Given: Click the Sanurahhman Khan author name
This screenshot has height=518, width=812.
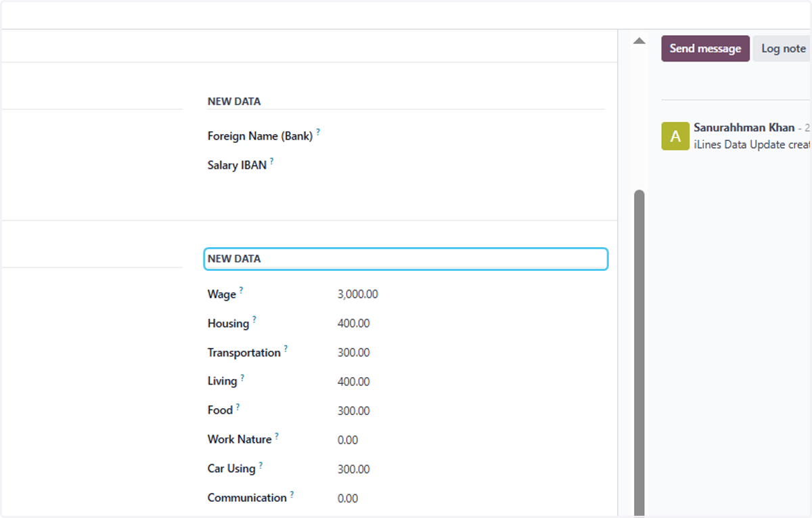Looking at the screenshot, I should click(x=744, y=127).
